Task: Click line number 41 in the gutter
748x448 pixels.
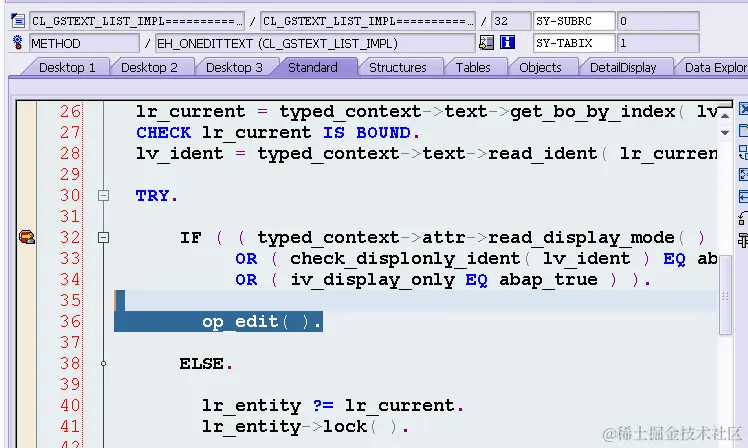Action: (x=70, y=427)
